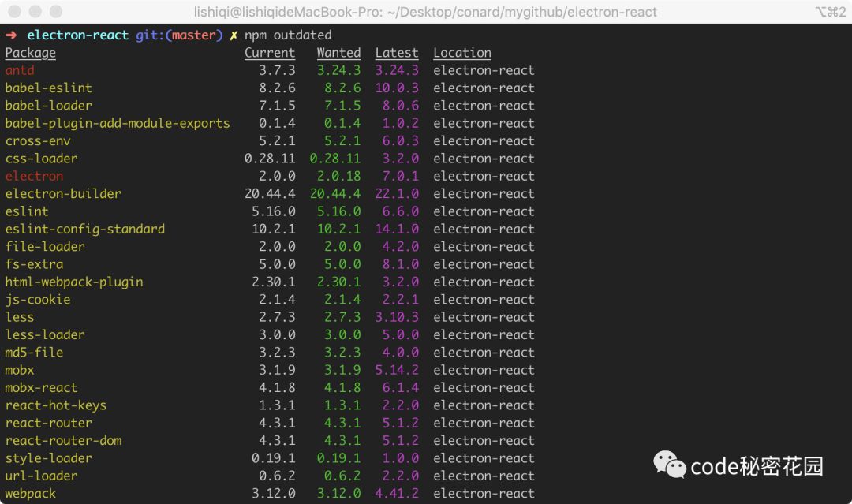This screenshot has width=852, height=504.
Task: Click the 'url-loader' package name
Action: click(x=41, y=476)
